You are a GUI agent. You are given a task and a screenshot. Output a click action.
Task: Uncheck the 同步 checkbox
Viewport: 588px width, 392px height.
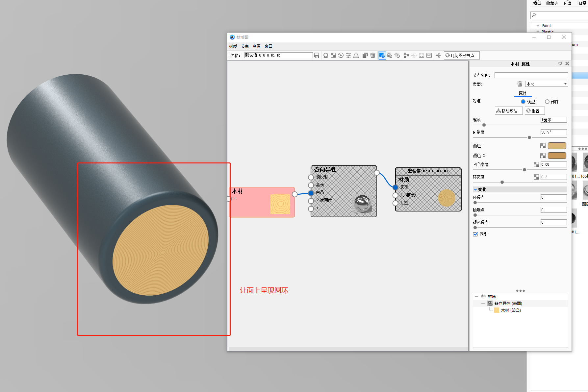(475, 234)
